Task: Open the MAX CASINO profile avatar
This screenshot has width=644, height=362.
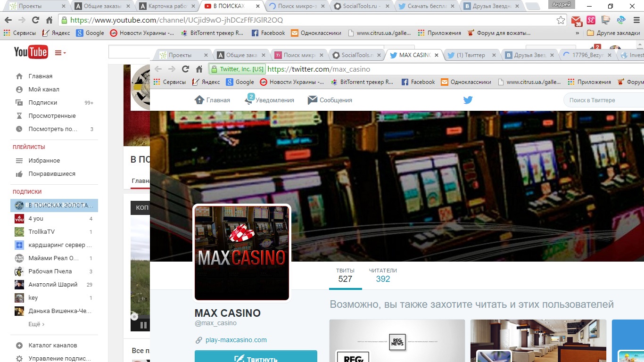Action: [242, 253]
